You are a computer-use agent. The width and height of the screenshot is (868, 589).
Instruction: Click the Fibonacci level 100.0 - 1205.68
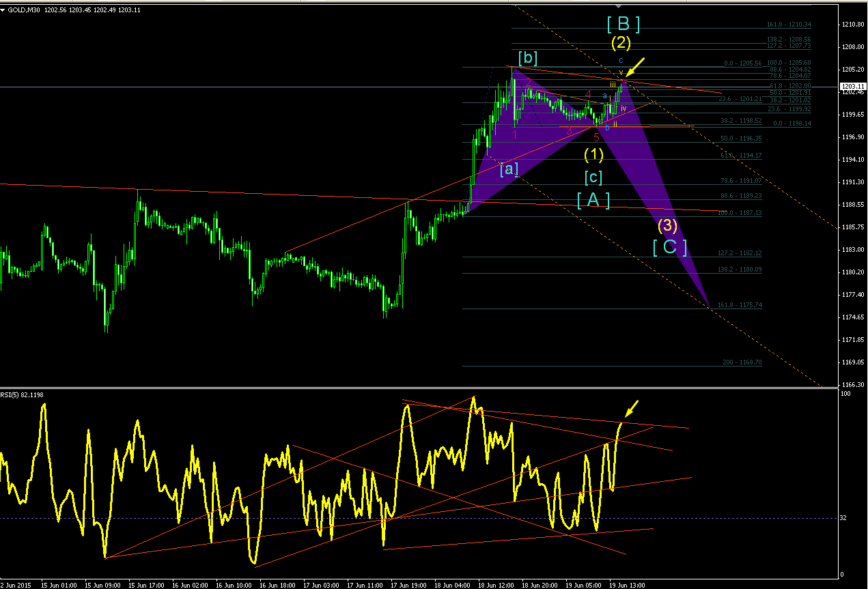point(788,63)
